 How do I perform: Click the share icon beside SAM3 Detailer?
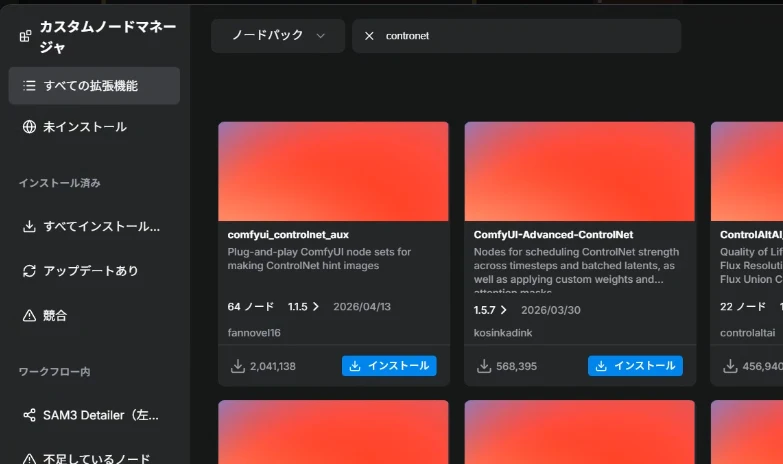pos(29,415)
